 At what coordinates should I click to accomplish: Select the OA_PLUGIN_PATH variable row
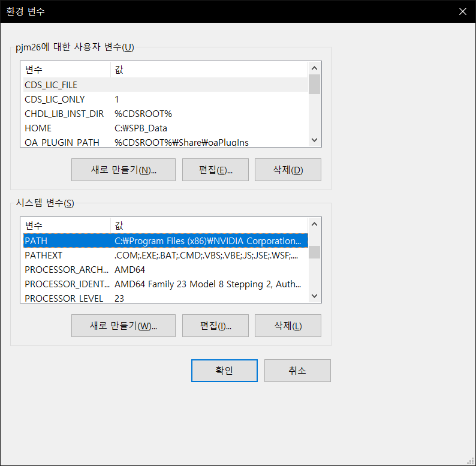165,142
